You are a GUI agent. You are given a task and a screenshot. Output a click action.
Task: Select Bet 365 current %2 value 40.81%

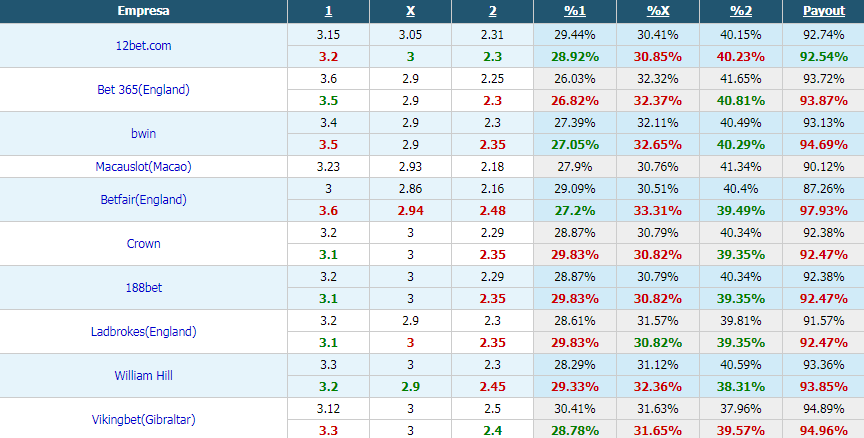[x=741, y=101]
